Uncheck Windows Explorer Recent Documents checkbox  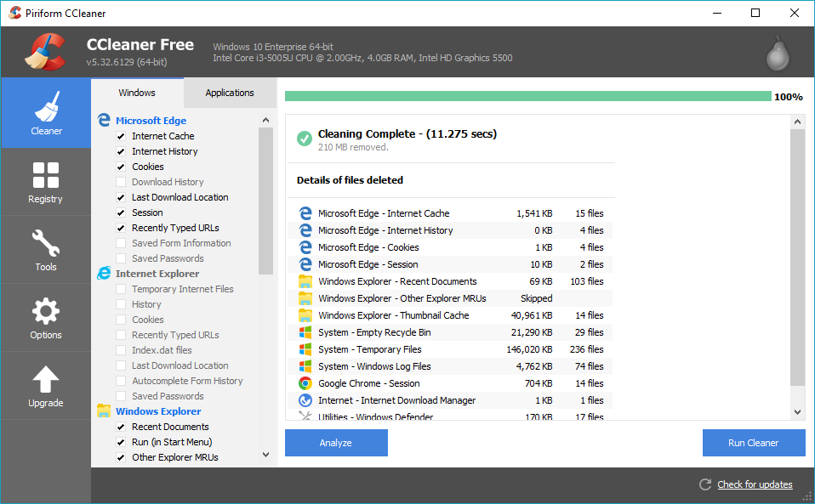click(x=121, y=427)
